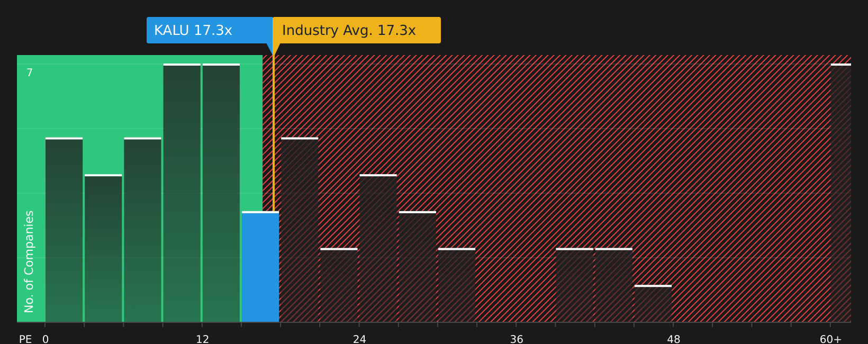Click the orange industry average marker line
The height and width of the screenshot is (344, 868).
coord(274,133)
